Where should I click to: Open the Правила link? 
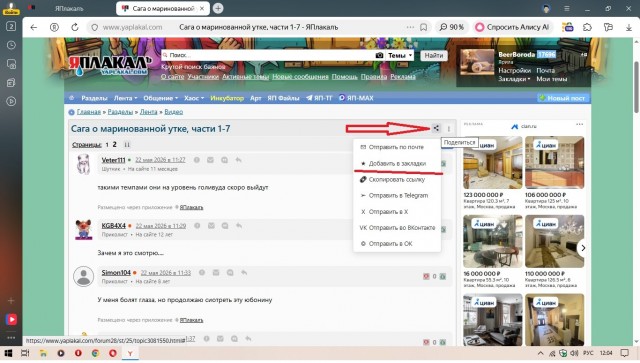(x=374, y=76)
